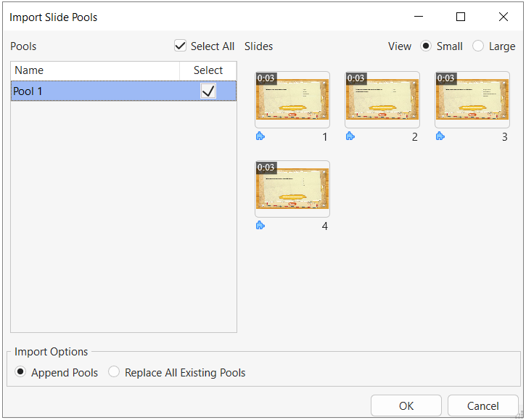The image size is (526, 420).
Task: Click the 0:03 duration badge on slide 3
Action: [445, 78]
